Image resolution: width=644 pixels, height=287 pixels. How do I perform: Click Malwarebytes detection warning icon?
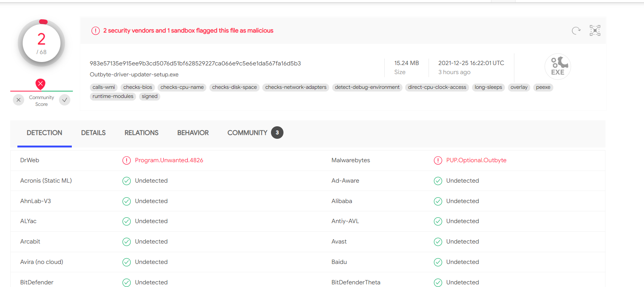[x=438, y=160]
